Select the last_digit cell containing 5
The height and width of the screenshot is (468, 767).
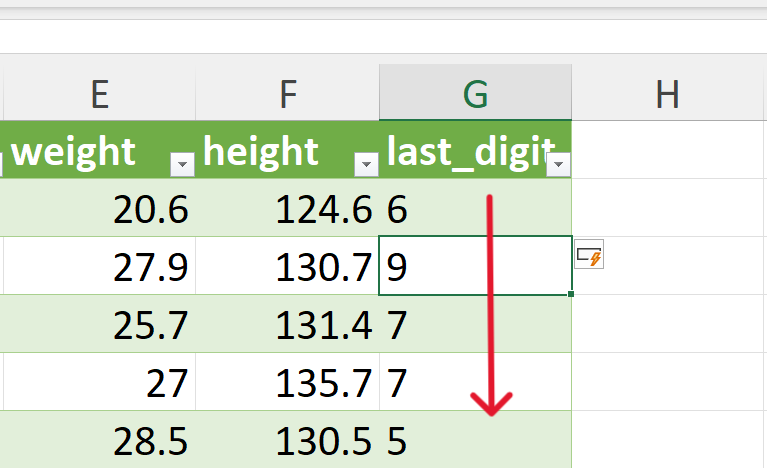(x=475, y=440)
